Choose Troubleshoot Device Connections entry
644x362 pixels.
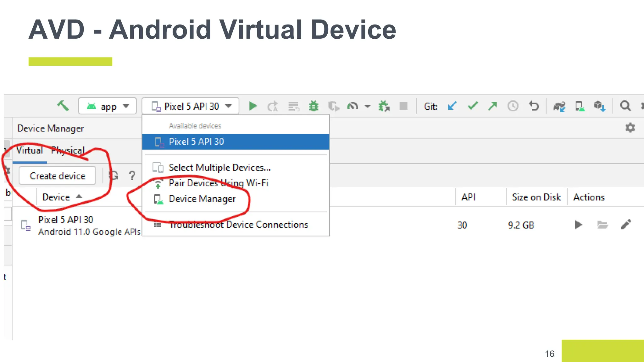(x=236, y=225)
